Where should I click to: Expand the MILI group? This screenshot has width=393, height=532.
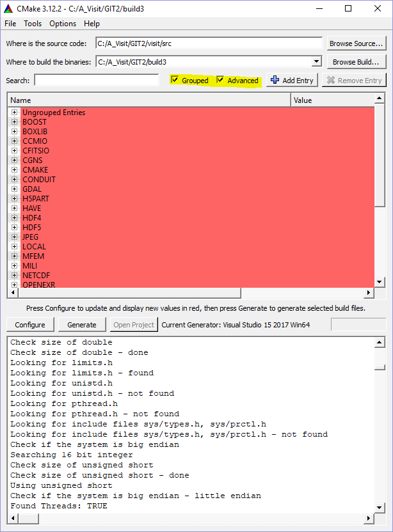click(14, 265)
